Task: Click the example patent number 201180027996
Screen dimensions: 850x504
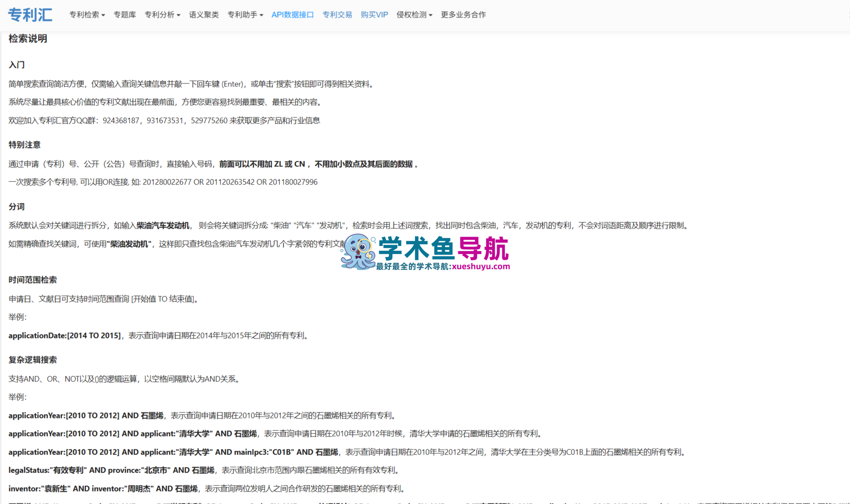Action: pos(293,182)
